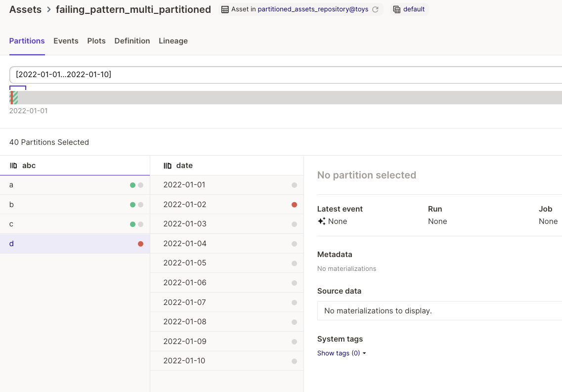Click the dimension icon beside the date column header
562x392 pixels.
167,165
